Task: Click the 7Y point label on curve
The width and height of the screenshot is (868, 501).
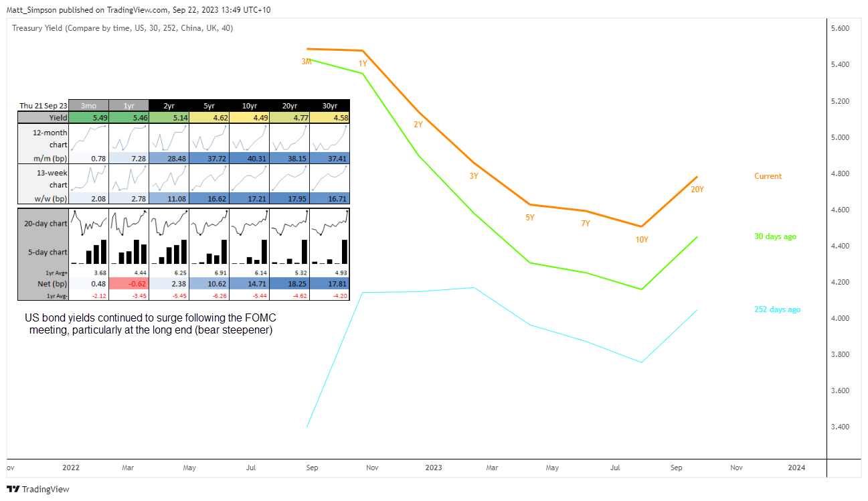Action: 586,224
